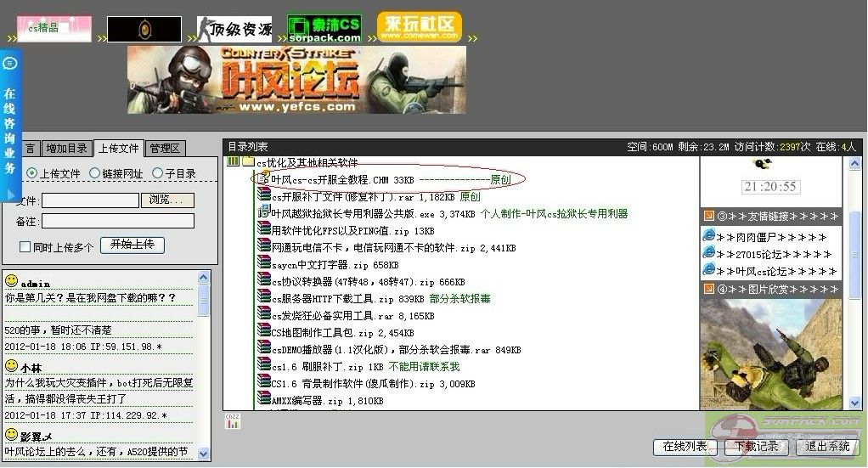Click the cnzz statistics chart icon
The image size is (868, 468).
click(x=232, y=421)
